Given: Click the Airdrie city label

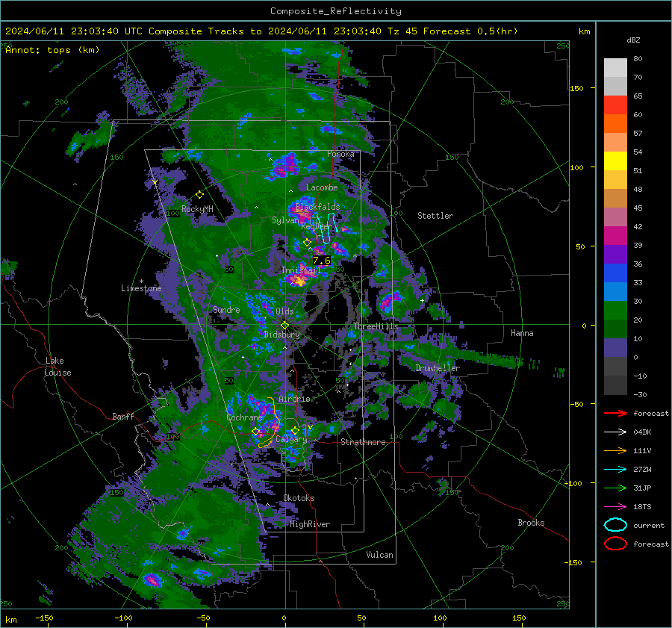Looking at the screenshot, I should pos(294,399).
